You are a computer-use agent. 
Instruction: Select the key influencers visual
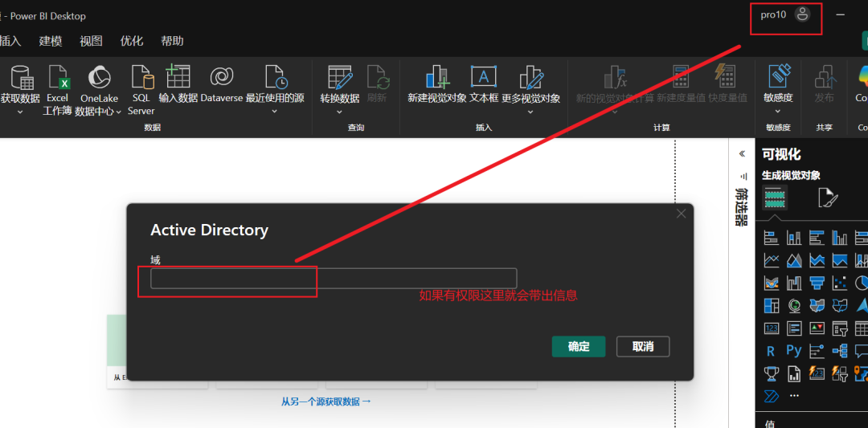point(817,351)
